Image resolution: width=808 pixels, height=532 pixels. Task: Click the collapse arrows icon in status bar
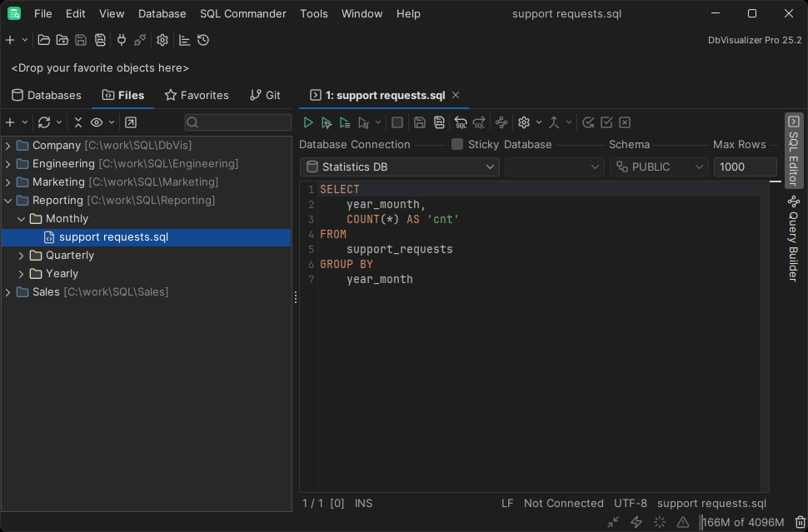[613, 522]
